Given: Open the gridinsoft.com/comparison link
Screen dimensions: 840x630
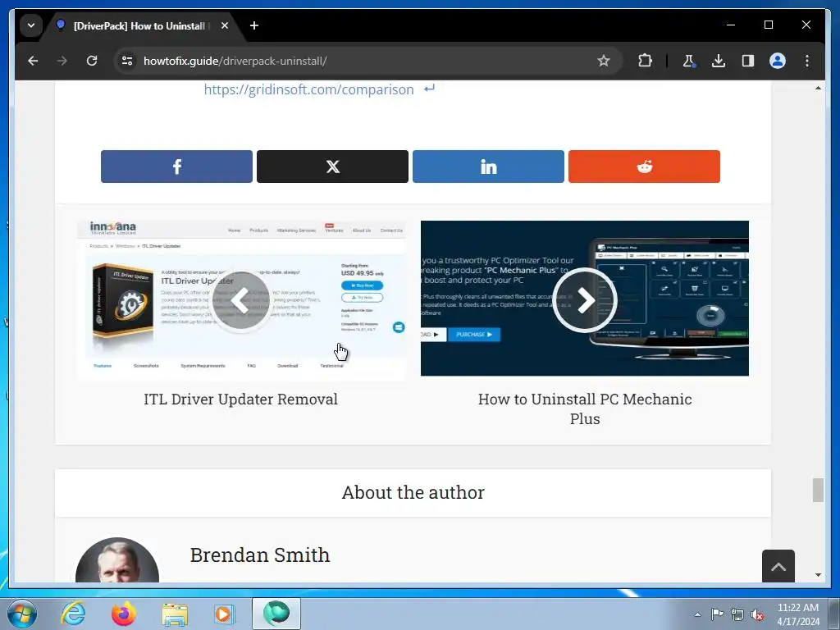Looking at the screenshot, I should point(308,89).
